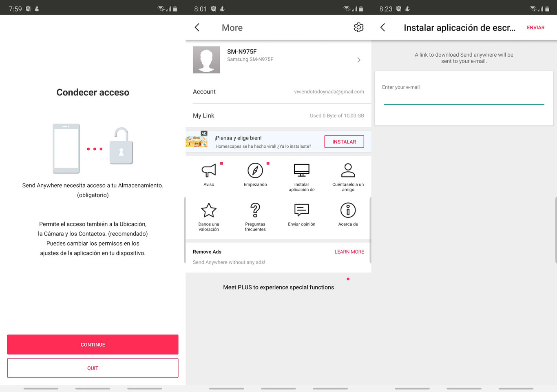Open the My Link storage row
Viewport: 557px width, 392px height.
point(278,116)
